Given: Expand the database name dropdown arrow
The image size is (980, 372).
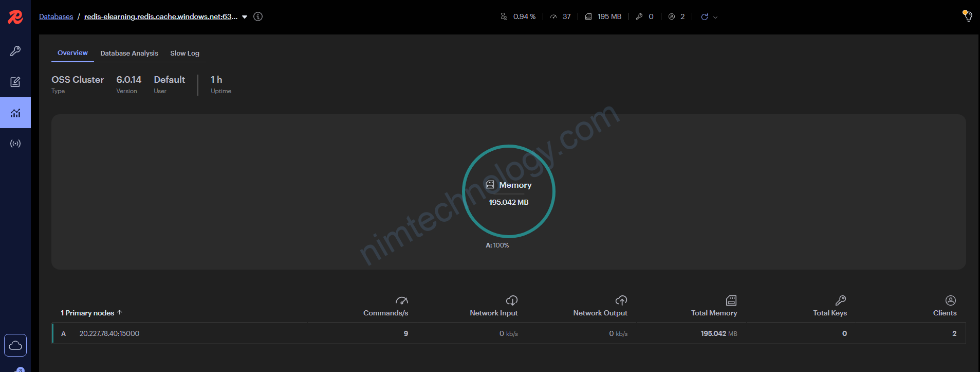Looking at the screenshot, I should coord(245,17).
